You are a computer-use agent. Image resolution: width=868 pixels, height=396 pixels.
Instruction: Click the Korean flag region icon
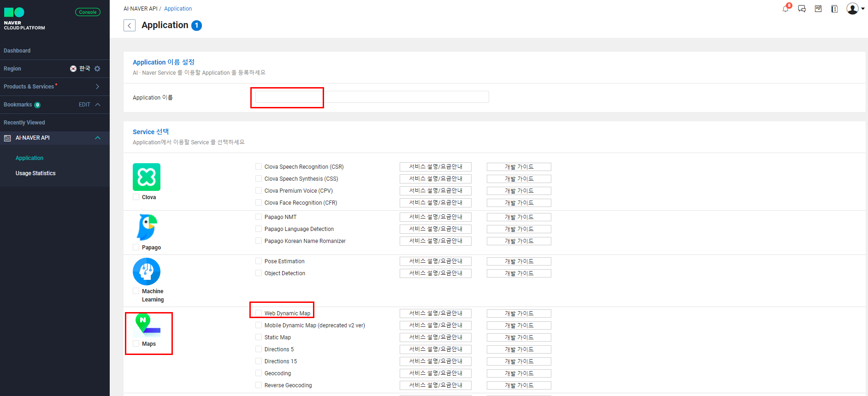click(73, 69)
